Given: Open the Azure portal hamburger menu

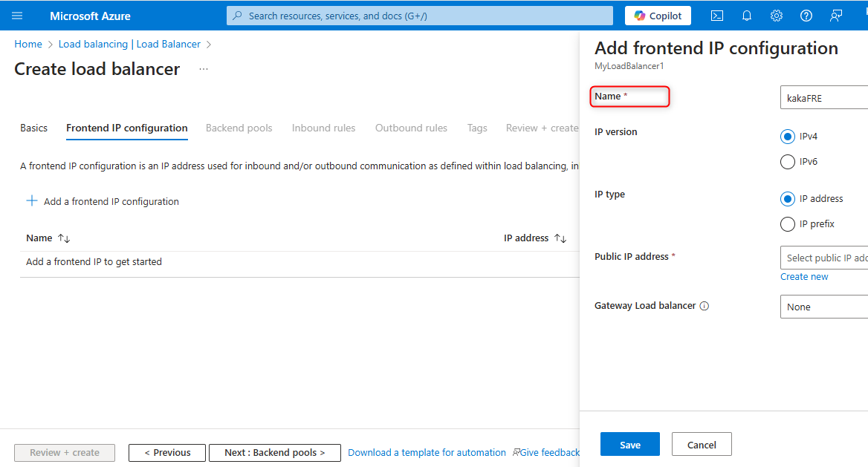Looking at the screenshot, I should point(17,16).
